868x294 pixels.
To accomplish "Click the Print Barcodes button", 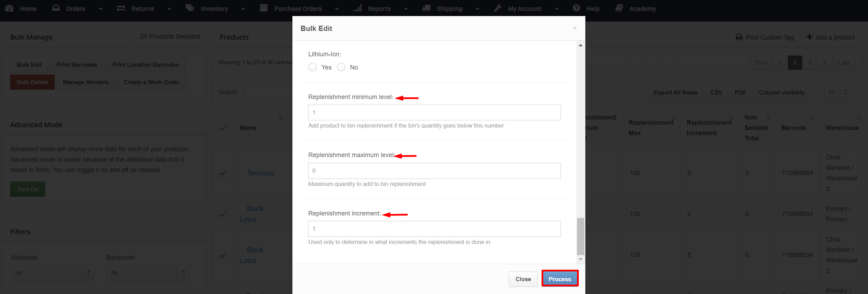I will [77, 65].
